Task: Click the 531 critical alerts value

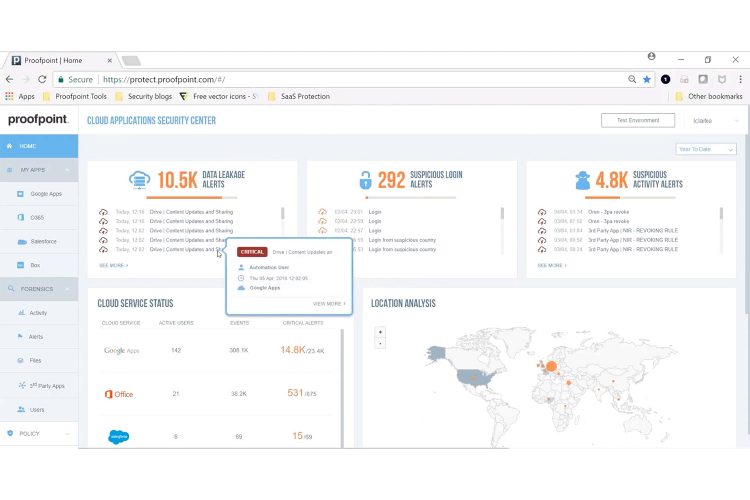Action: [x=295, y=393]
